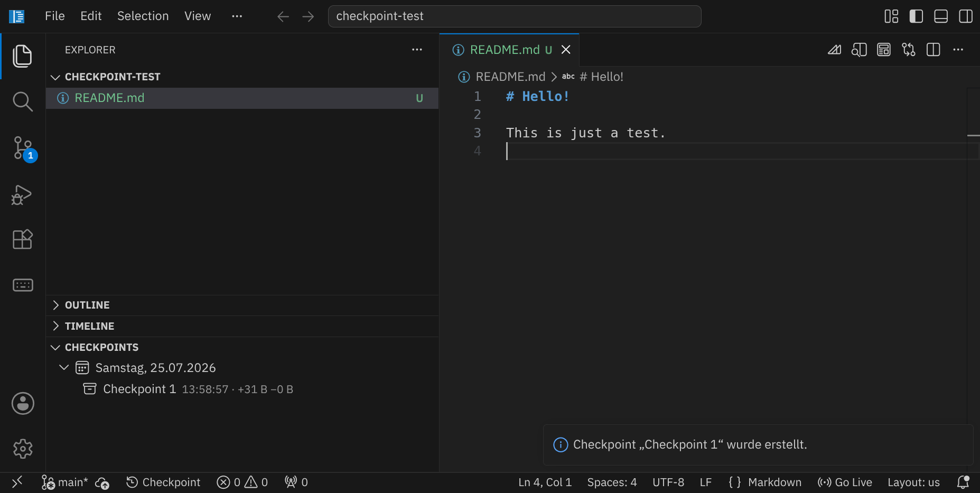Open the overflow menu ellipsis in menu bar
980x493 pixels.
coord(237,16)
